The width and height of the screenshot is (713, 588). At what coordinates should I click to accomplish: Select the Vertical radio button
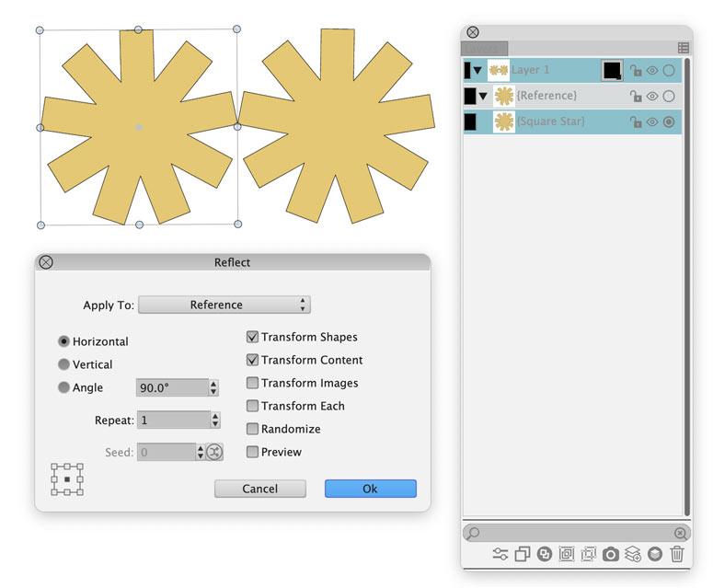pyautogui.click(x=63, y=364)
